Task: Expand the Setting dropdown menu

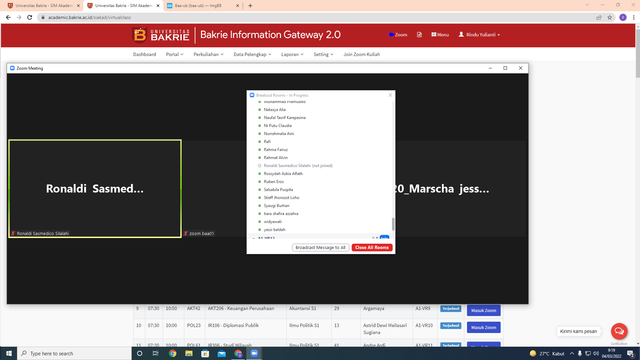Action: [x=323, y=54]
